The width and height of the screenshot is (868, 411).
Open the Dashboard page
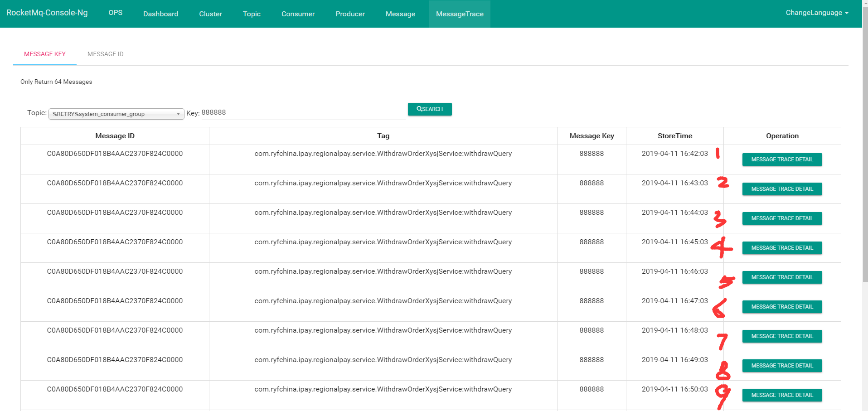coord(160,14)
